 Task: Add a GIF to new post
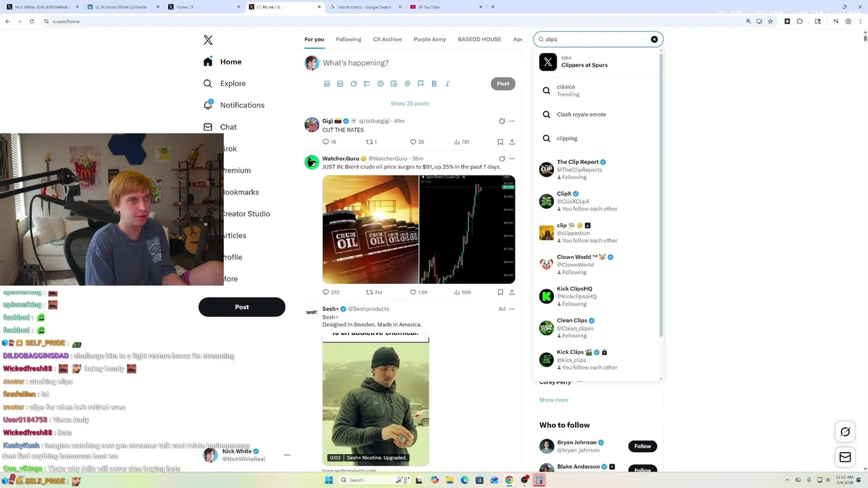coord(340,84)
